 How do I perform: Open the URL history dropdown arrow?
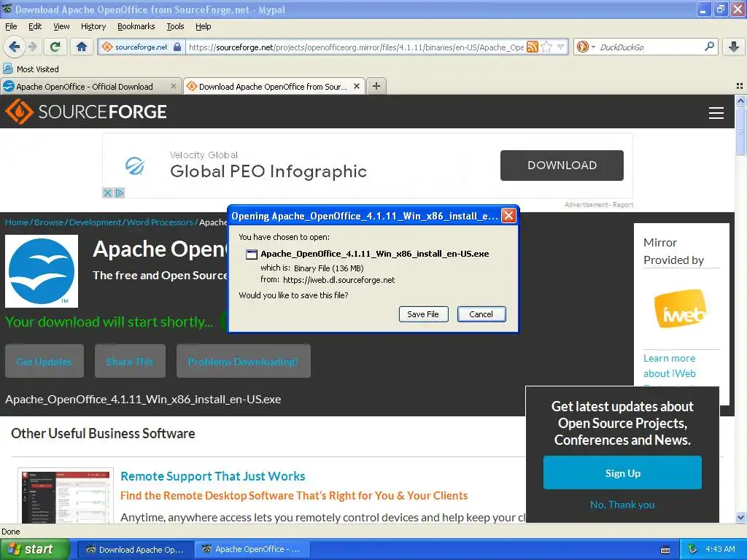560,47
